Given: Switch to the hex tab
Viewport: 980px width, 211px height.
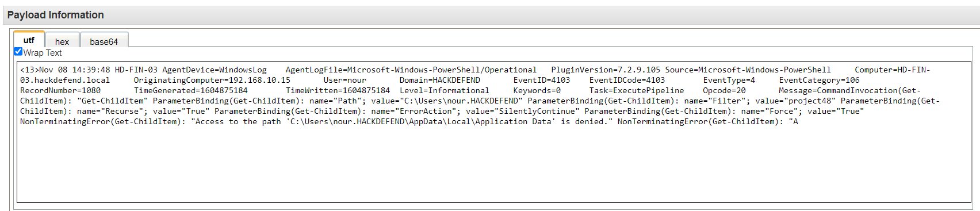Looking at the screenshot, I should 62,41.
